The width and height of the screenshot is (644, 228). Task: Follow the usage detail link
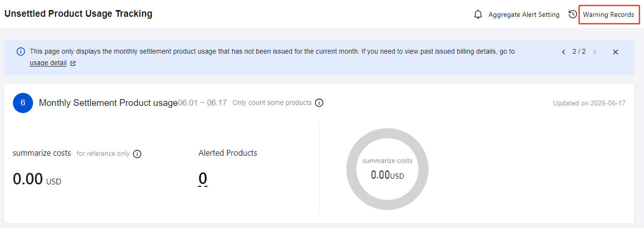pos(48,63)
